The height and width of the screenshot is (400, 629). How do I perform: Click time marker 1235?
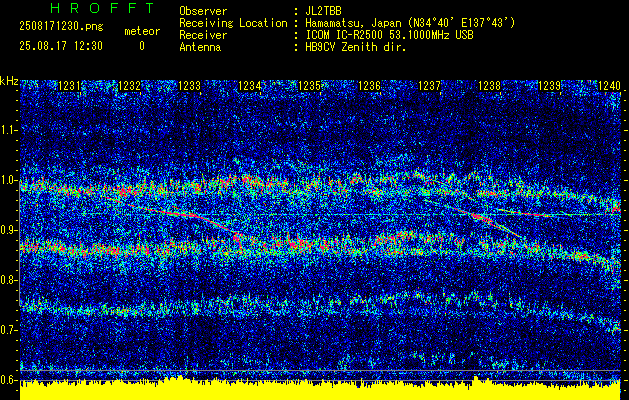(x=309, y=85)
